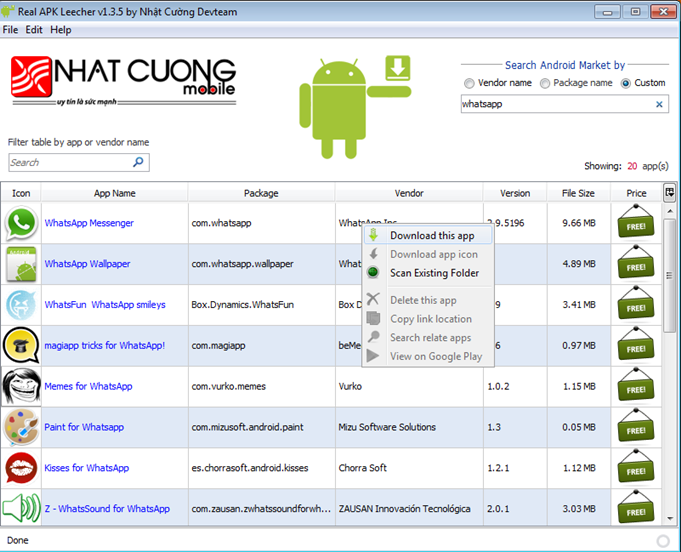Viewport: 681px width, 552px height.
Task: Open the magiapp tricks for WhatsApp! link
Action: coord(105,346)
